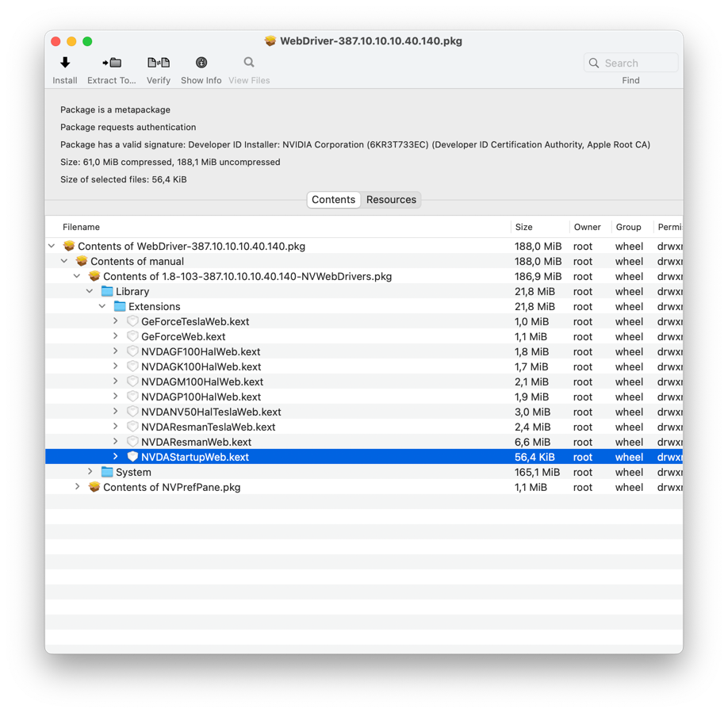Viewport: 728px width, 713px height.
Task: Select the NVDAGK100HalWeb.kext file name
Action: click(x=201, y=366)
